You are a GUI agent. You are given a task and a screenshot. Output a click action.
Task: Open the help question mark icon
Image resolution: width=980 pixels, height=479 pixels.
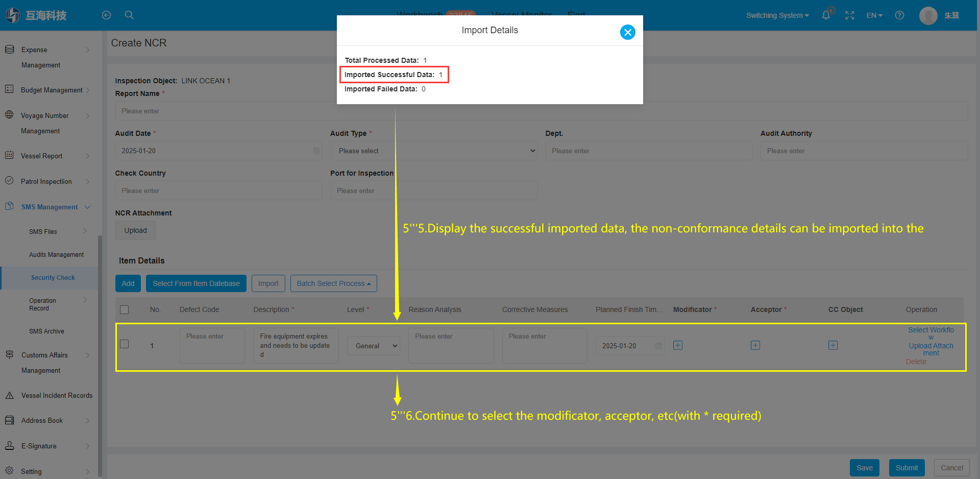899,15
